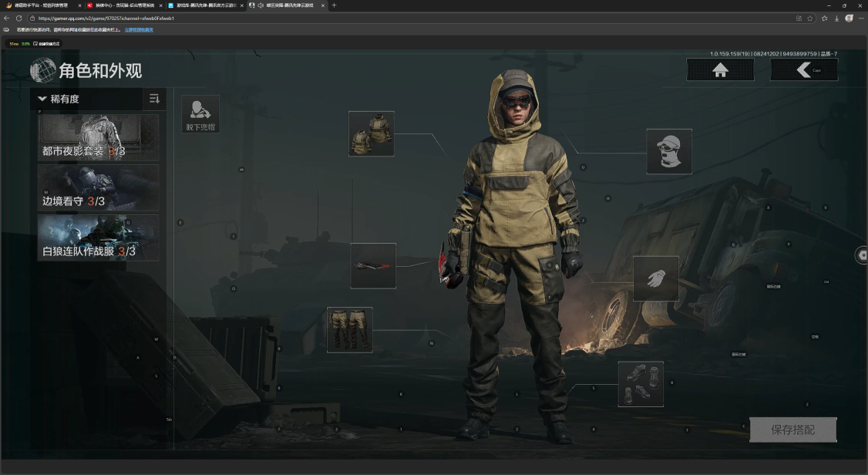Select the 白狼连队作战服 outfit set
The image size is (868, 475).
98,237
